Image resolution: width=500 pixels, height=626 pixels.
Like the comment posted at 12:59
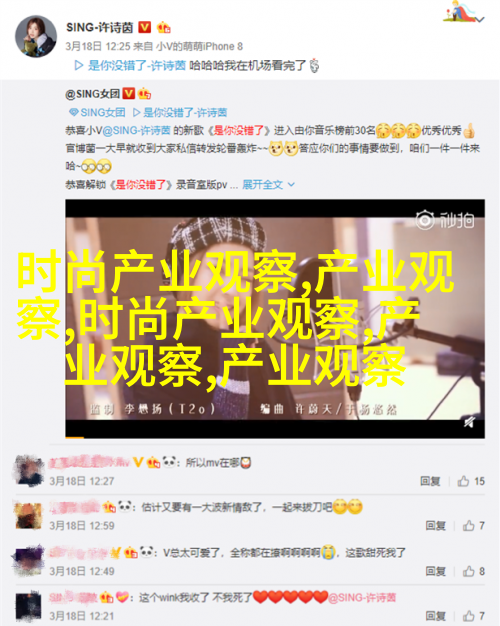(x=474, y=525)
